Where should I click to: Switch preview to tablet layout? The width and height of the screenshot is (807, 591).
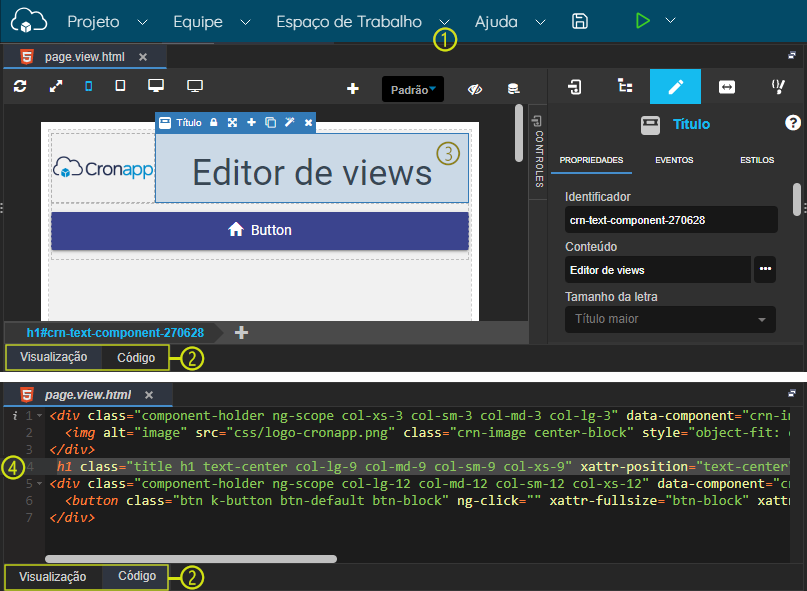120,85
